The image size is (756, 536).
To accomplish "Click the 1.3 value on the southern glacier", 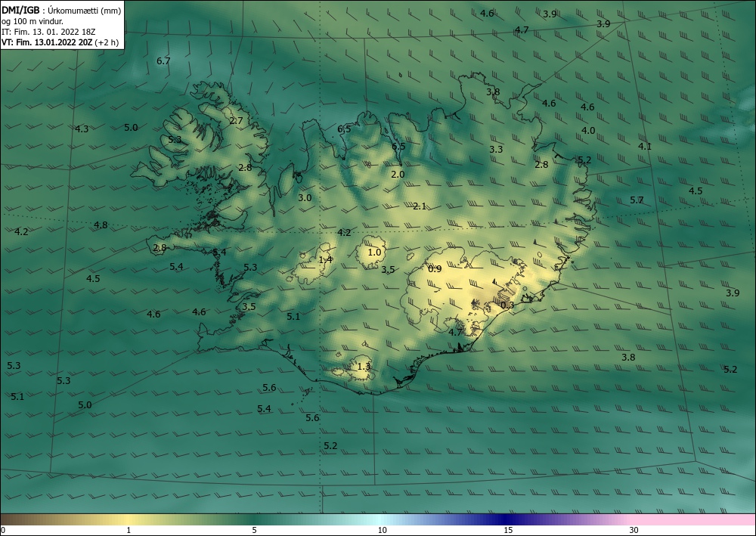I will 364,367.
